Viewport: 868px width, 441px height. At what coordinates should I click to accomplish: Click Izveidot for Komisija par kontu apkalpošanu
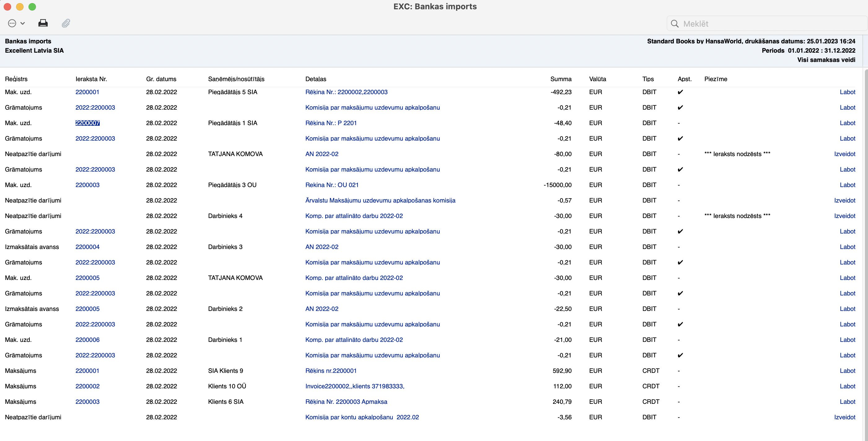pyautogui.click(x=844, y=417)
